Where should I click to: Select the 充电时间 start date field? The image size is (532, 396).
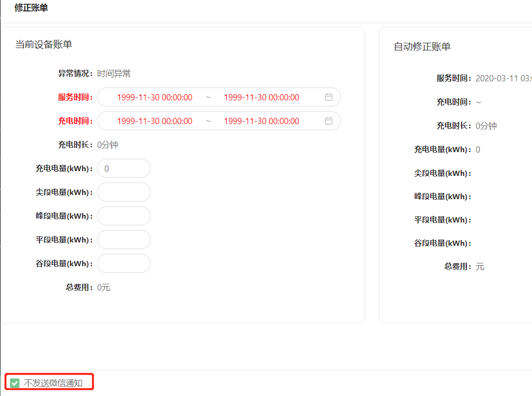[155, 121]
